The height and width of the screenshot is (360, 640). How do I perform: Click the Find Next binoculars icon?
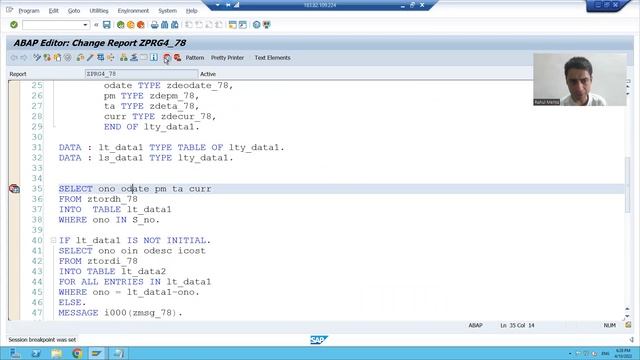coord(175,25)
